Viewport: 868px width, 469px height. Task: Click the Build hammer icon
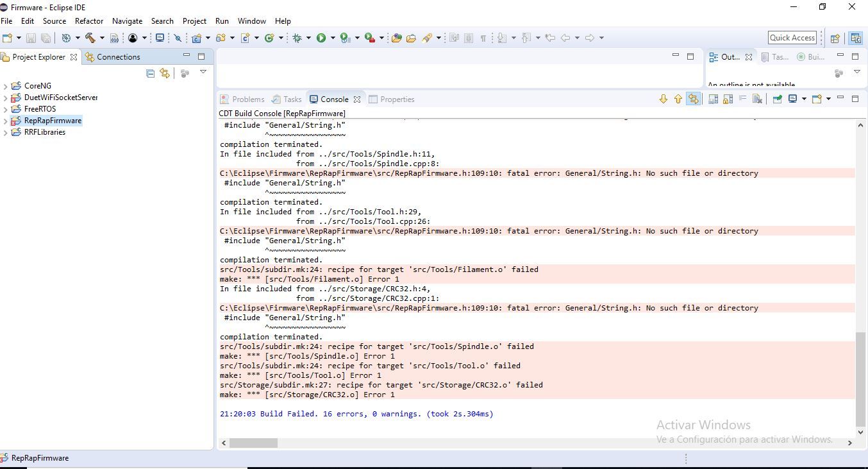click(x=90, y=38)
